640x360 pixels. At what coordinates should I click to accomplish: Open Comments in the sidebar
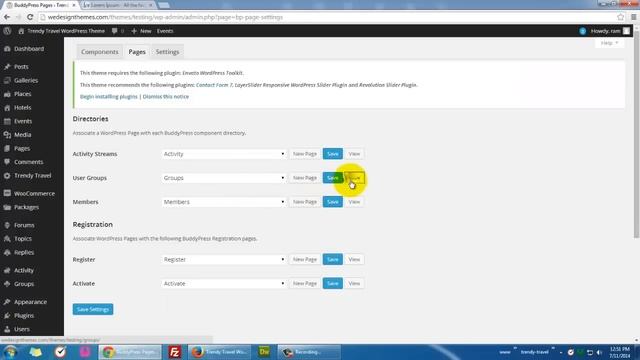point(28,162)
